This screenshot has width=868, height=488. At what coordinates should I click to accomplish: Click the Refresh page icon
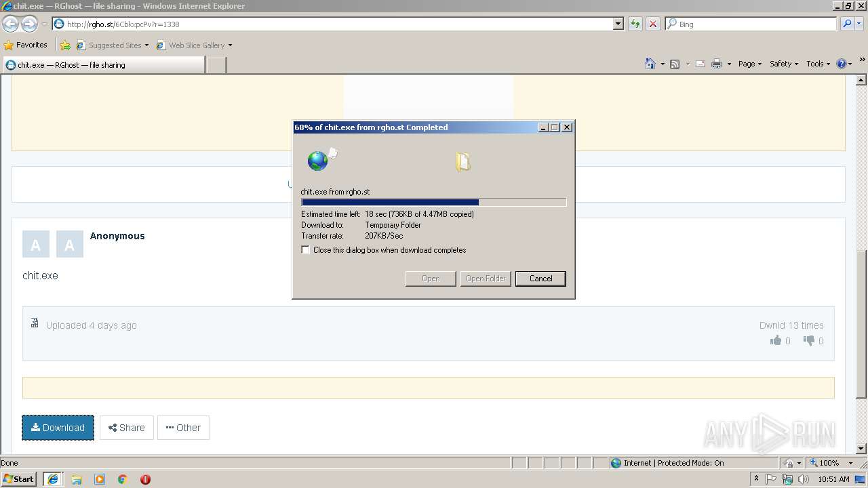[635, 24]
